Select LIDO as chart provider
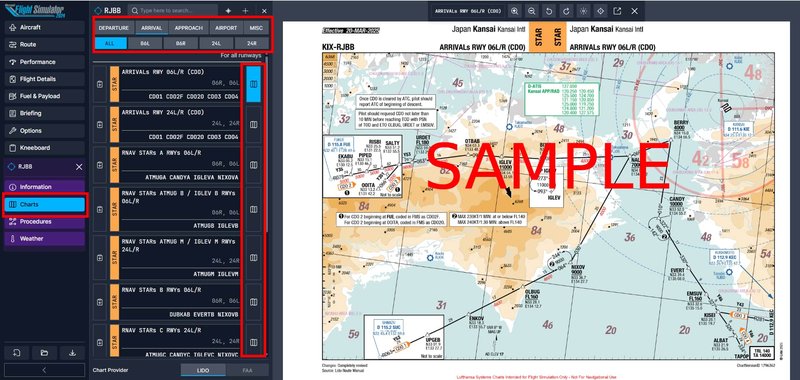This screenshot has height=380, width=800. tap(203, 370)
